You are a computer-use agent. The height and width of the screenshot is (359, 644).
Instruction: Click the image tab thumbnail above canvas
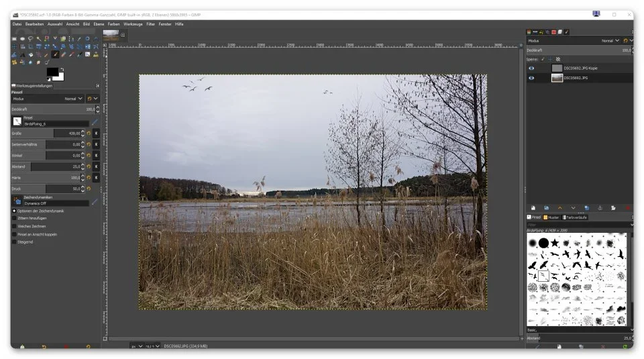pyautogui.click(x=111, y=35)
